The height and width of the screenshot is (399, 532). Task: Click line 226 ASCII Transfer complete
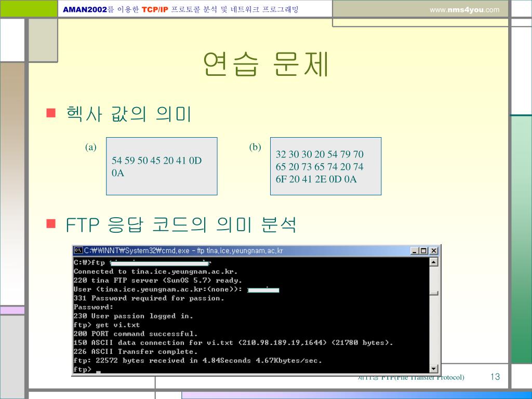[x=136, y=352]
